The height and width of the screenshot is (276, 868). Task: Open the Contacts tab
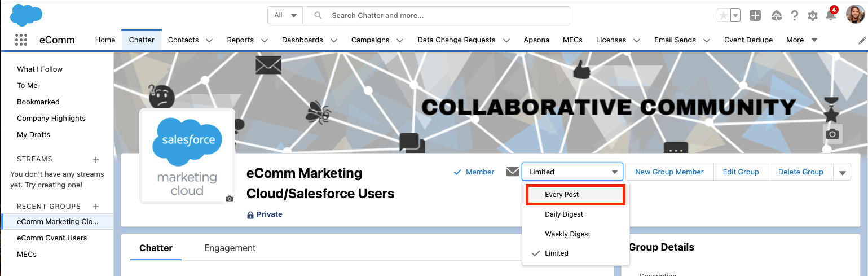tap(183, 40)
